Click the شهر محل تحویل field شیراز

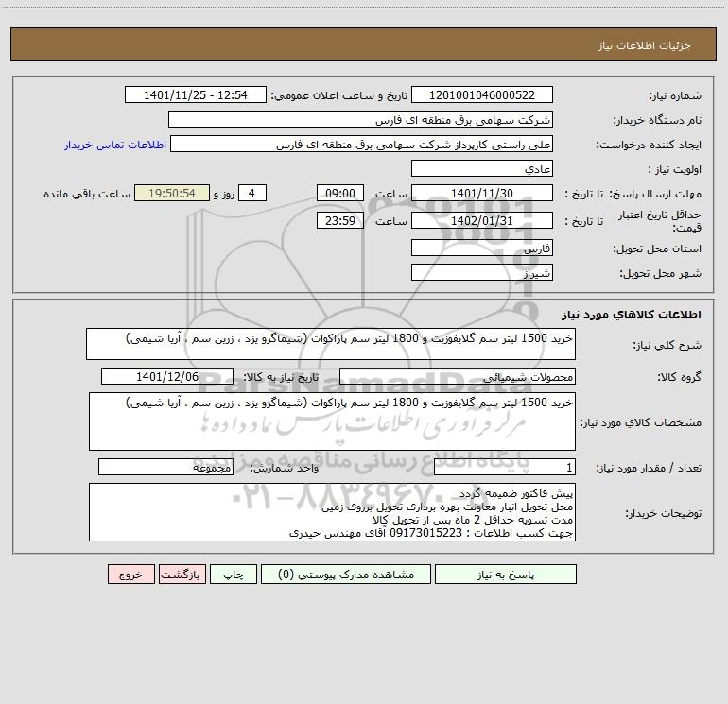pos(482,272)
